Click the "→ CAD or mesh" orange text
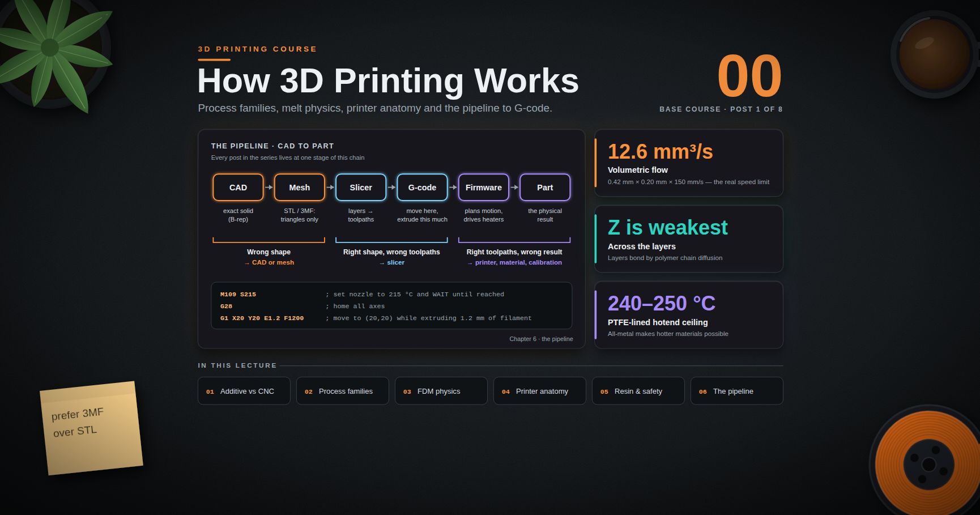 (269, 262)
